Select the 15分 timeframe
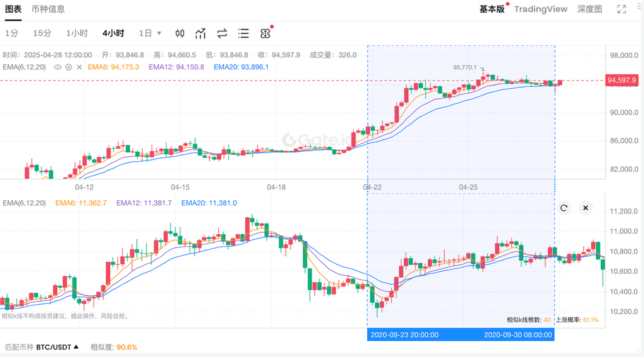The image size is (644, 362). [x=42, y=33]
